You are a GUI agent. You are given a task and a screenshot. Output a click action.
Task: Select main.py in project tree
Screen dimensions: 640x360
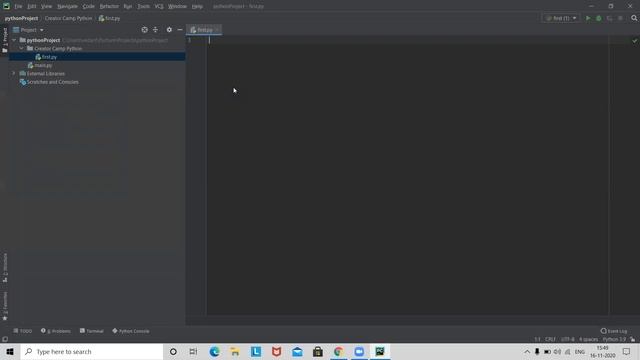pyautogui.click(x=43, y=65)
